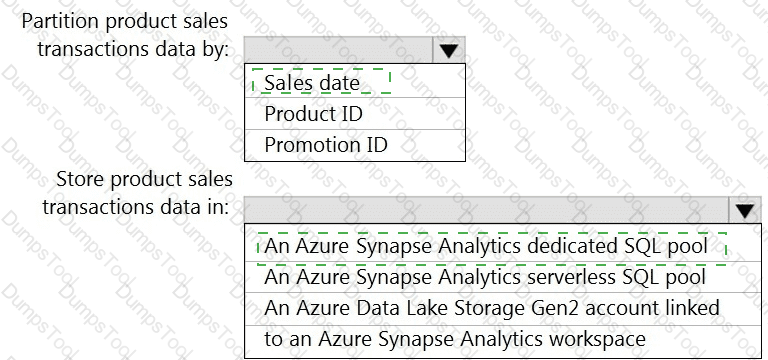
Task: Pick the Promotion ID option
Action: (x=355, y=145)
